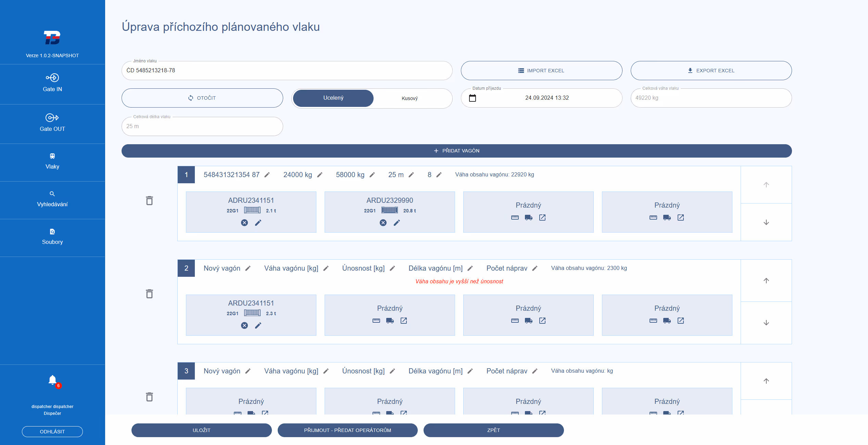Image resolution: width=868 pixels, height=445 pixels.
Task: Click truck icon in empty slot of wagon 2
Action: pos(389,321)
